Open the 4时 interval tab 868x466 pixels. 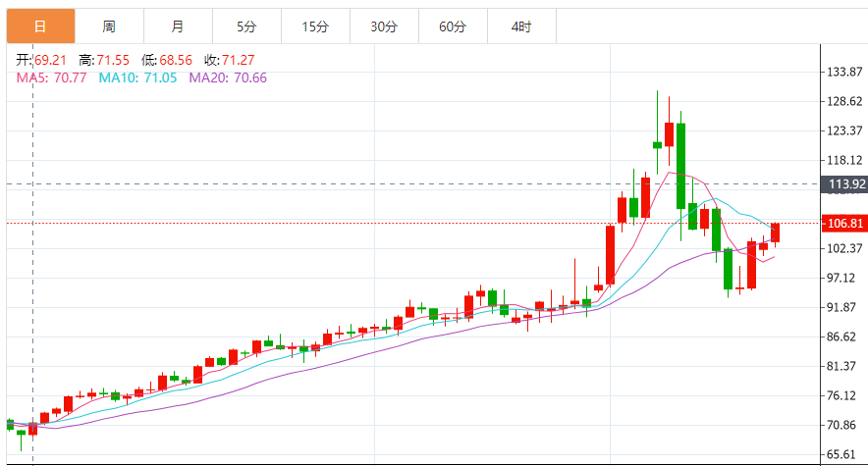(x=521, y=26)
